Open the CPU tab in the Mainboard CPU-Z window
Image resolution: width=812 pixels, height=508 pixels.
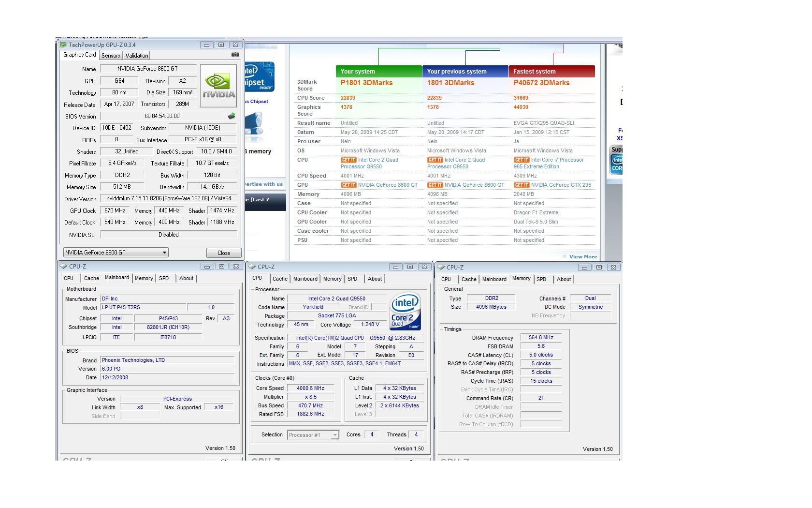click(x=69, y=278)
